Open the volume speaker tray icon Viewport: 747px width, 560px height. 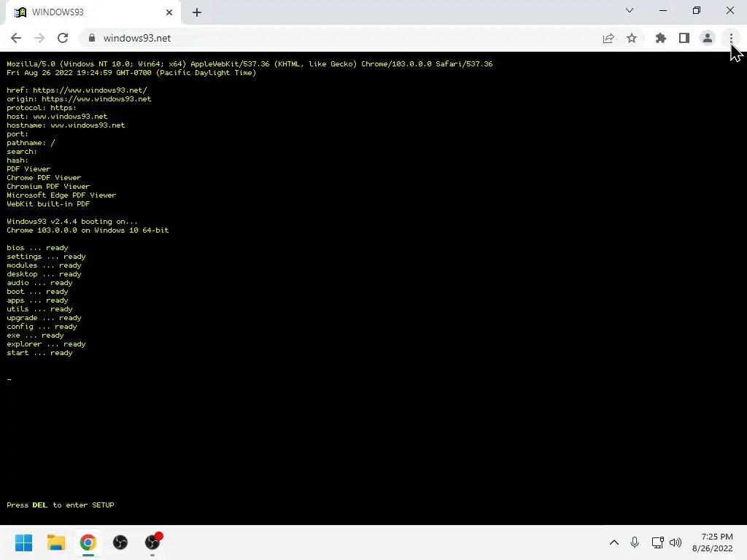click(x=676, y=542)
